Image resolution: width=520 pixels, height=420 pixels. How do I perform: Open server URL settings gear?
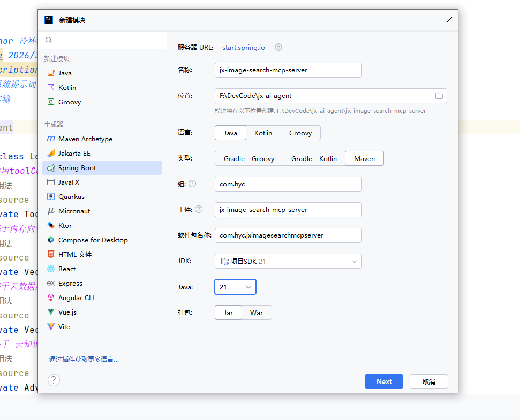click(278, 48)
